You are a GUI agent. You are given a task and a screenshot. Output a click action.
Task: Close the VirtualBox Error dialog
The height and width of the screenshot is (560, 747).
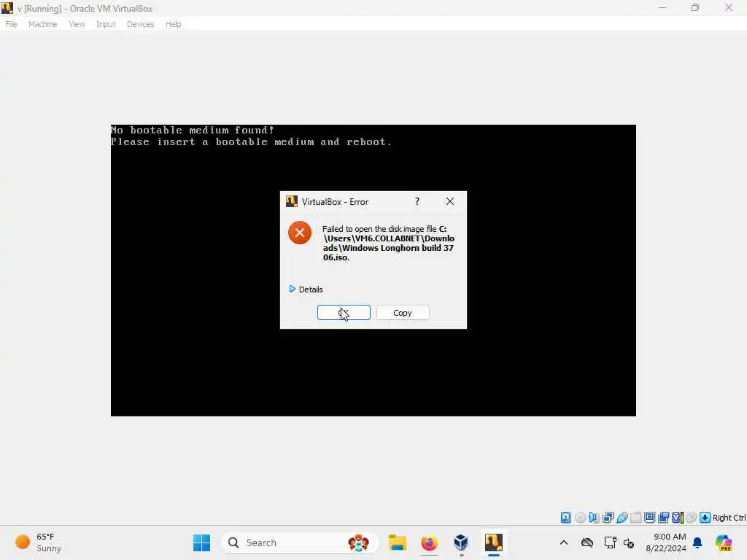click(x=449, y=201)
